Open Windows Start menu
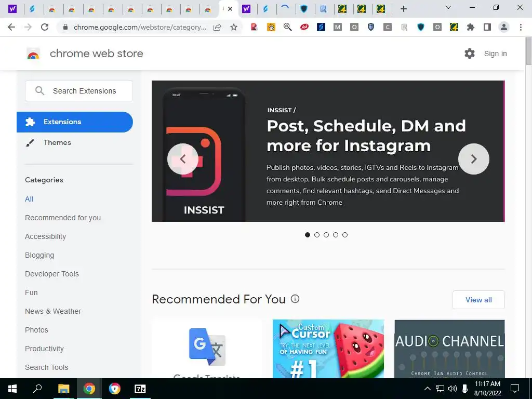This screenshot has height=399, width=532. click(x=12, y=389)
